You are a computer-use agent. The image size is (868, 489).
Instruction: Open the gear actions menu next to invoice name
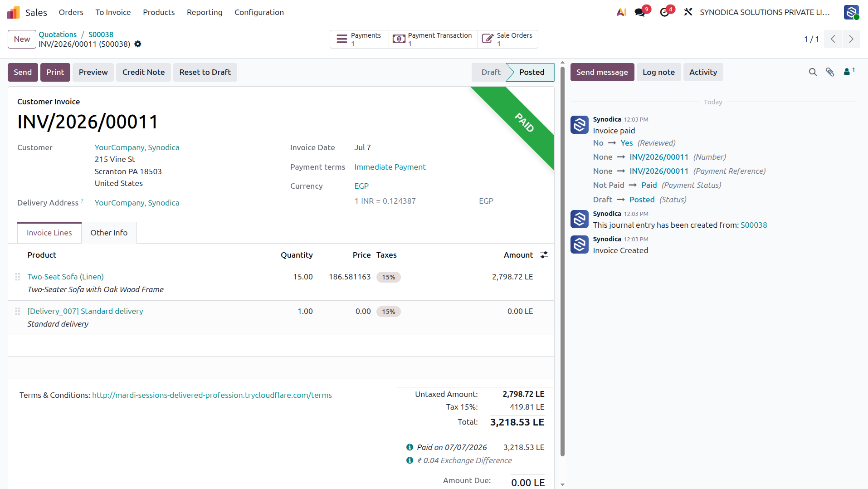(138, 44)
